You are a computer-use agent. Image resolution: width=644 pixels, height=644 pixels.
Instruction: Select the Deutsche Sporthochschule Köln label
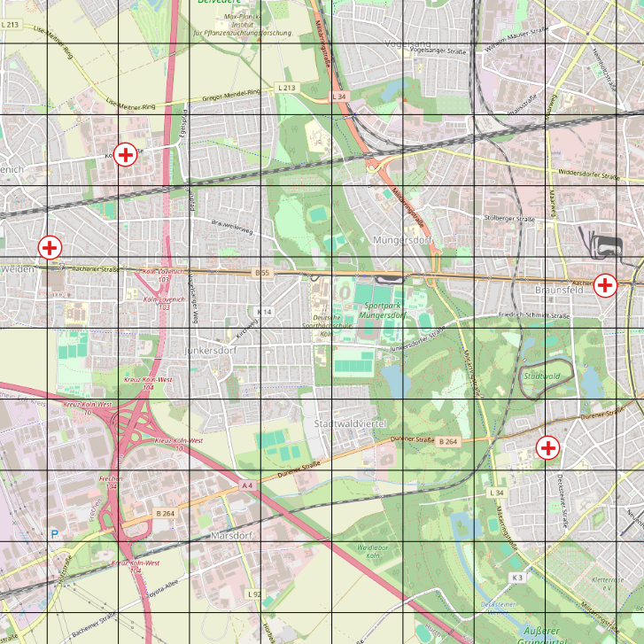click(327, 326)
